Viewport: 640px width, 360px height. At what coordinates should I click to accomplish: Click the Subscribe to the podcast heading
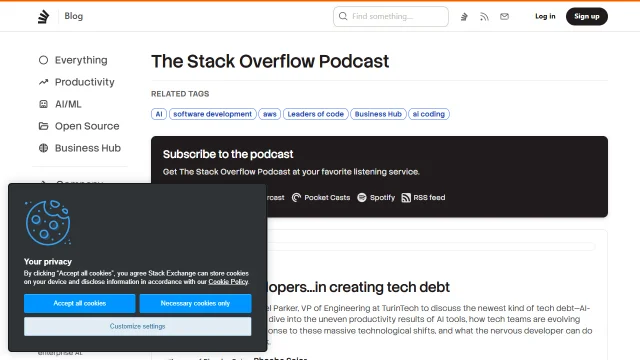228,154
